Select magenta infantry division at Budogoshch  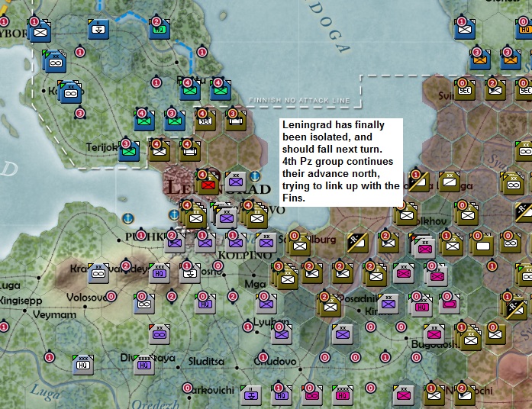[x=434, y=334]
